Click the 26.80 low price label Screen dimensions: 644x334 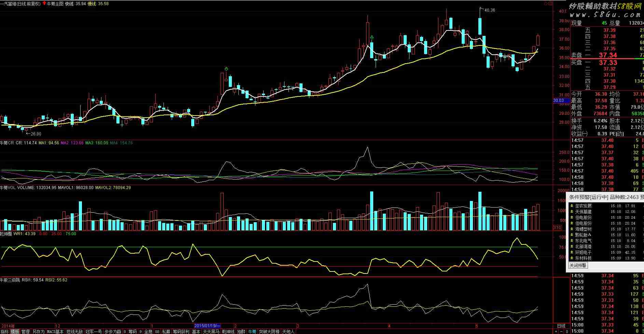coord(36,134)
